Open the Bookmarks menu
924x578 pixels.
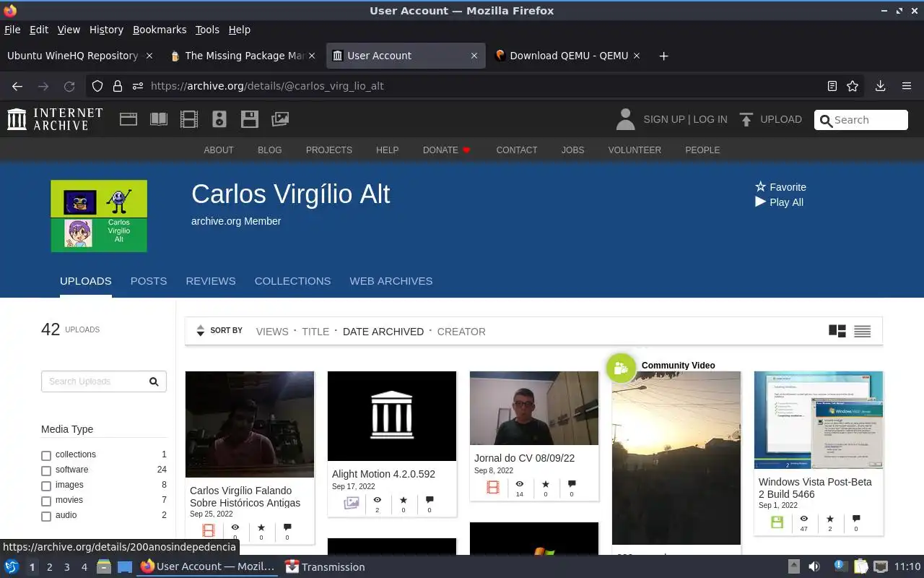160,30
